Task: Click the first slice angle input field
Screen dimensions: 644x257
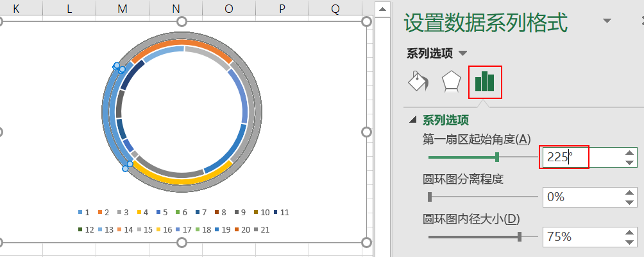Action: [x=582, y=157]
